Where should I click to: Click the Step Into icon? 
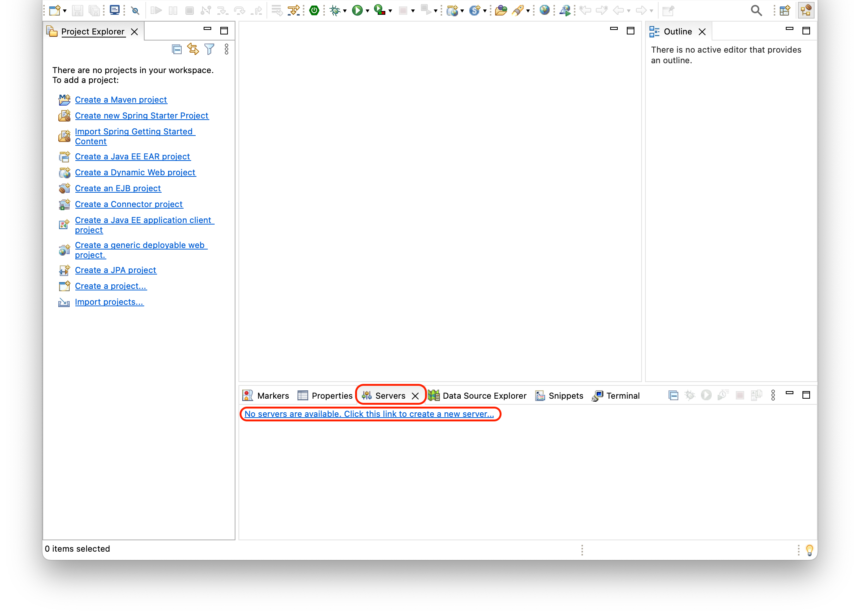point(223,10)
